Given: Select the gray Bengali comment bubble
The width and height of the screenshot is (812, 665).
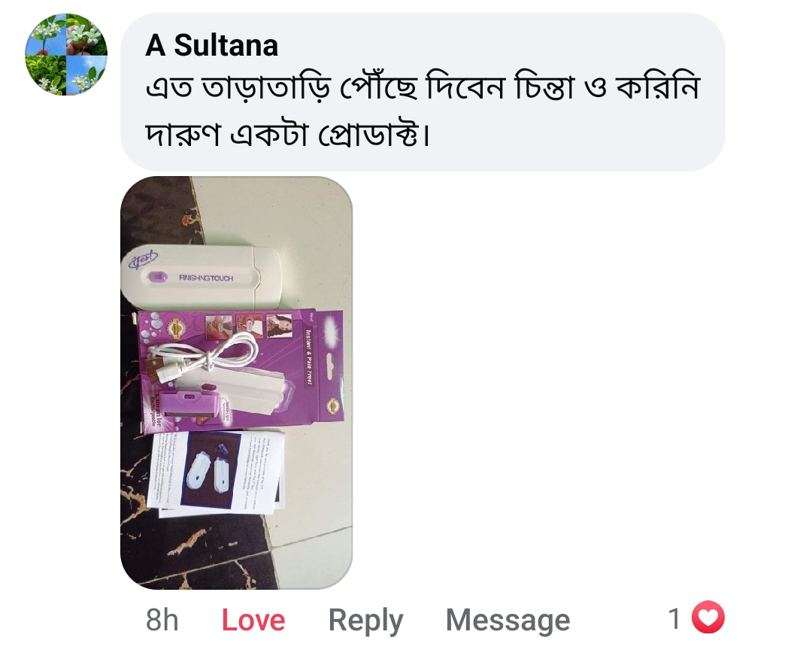Looking at the screenshot, I should pyautogui.click(x=423, y=93).
